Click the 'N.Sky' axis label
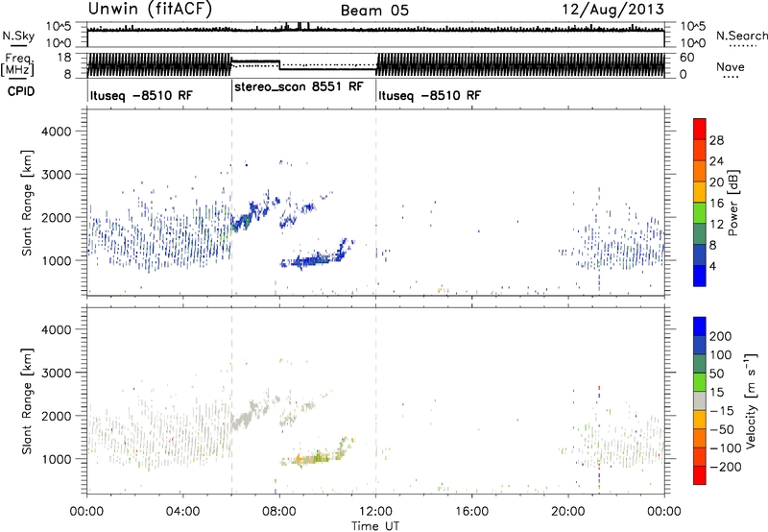 (18, 36)
